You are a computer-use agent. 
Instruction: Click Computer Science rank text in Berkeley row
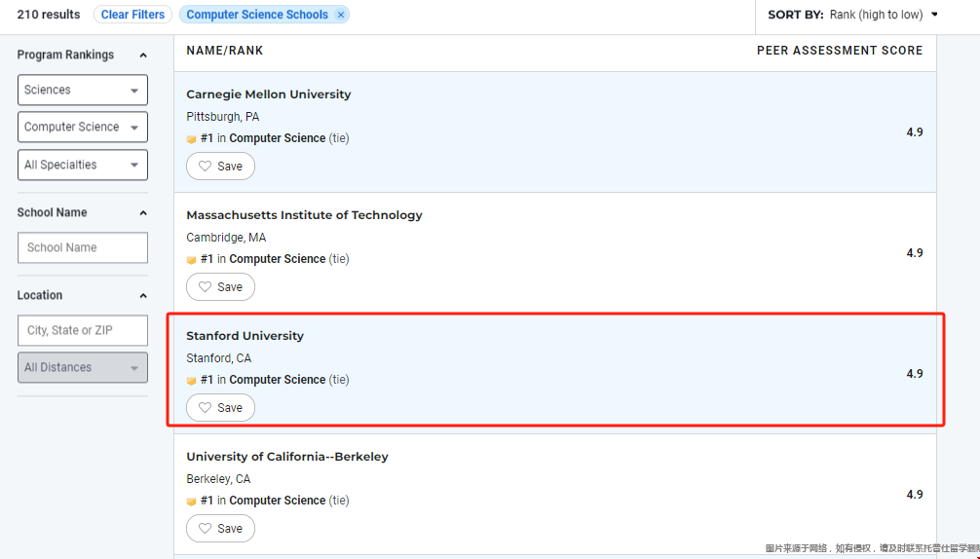tap(278, 501)
